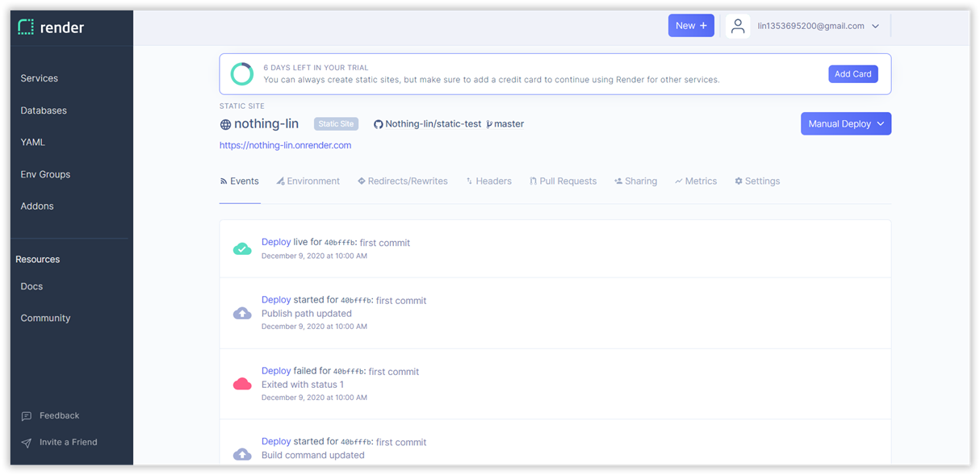The width and height of the screenshot is (980, 475).
Task: Go to the Metrics tab
Action: pyautogui.click(x=696, y=181)
